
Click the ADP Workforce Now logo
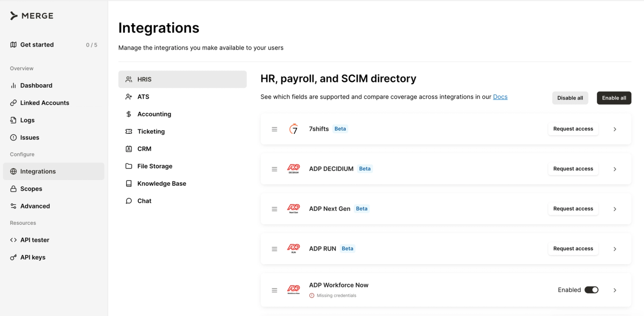tap(293, 290)
